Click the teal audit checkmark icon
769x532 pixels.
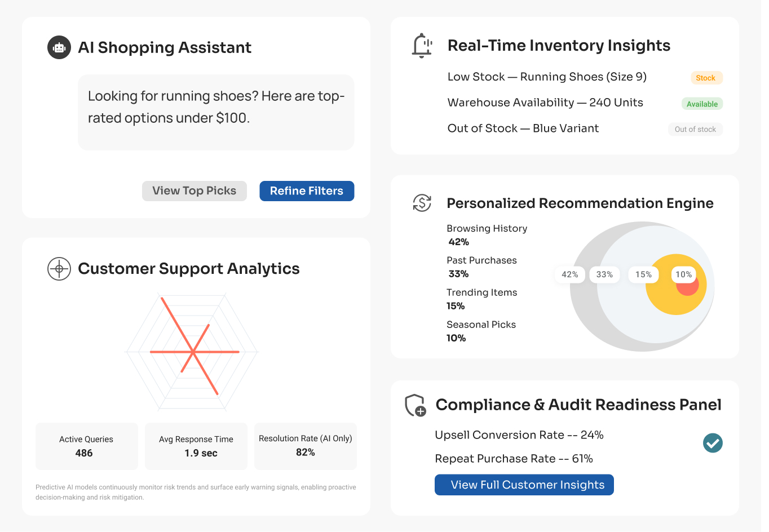click(x=713, y=443)
